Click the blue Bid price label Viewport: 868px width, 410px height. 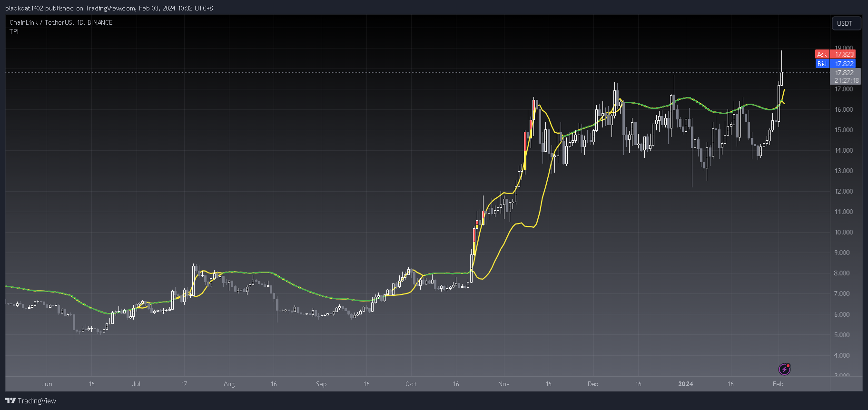[836, 64]
